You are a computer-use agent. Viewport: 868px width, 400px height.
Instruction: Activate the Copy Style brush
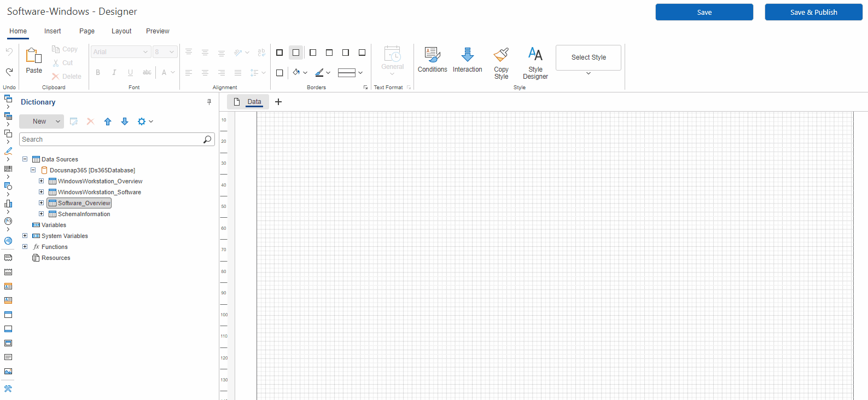pos(501,63)
